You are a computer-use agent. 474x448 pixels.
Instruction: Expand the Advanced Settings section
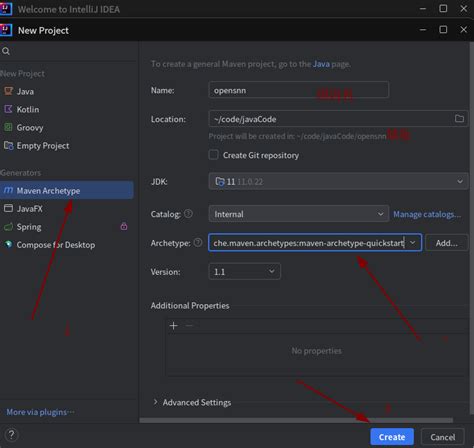(192, 402)
